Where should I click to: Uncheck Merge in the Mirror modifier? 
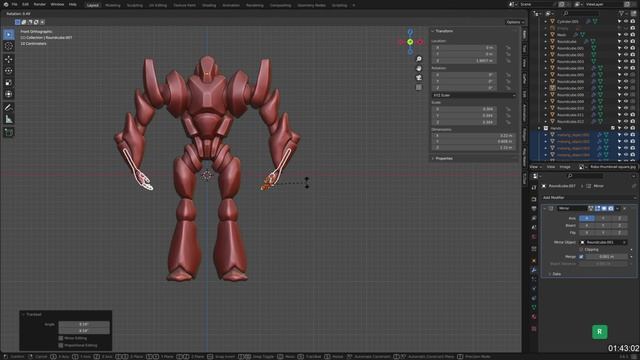coord(581,257)
